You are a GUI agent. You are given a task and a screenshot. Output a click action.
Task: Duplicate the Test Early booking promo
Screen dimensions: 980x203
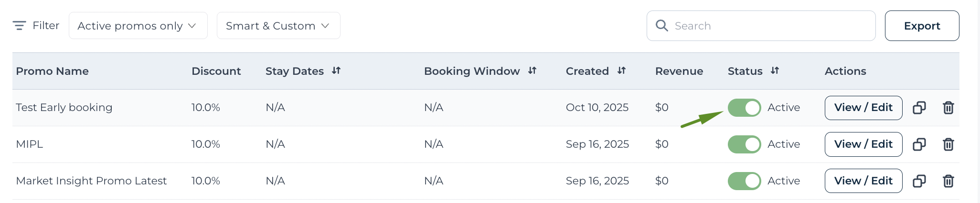click(x=919, y=108)
